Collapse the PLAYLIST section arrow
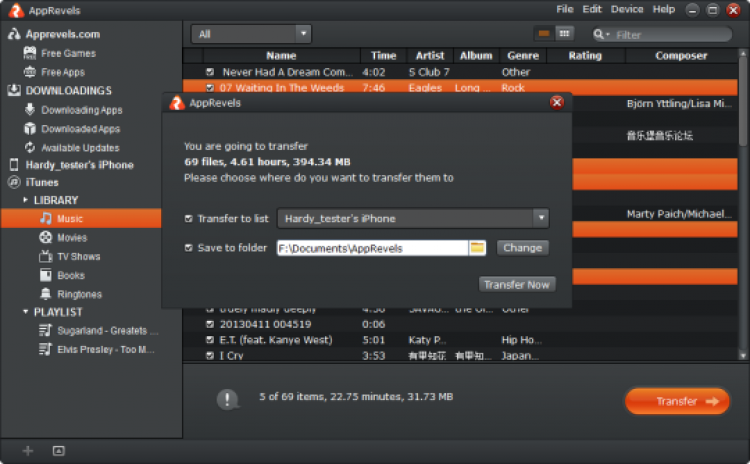 tap(25, 312)
